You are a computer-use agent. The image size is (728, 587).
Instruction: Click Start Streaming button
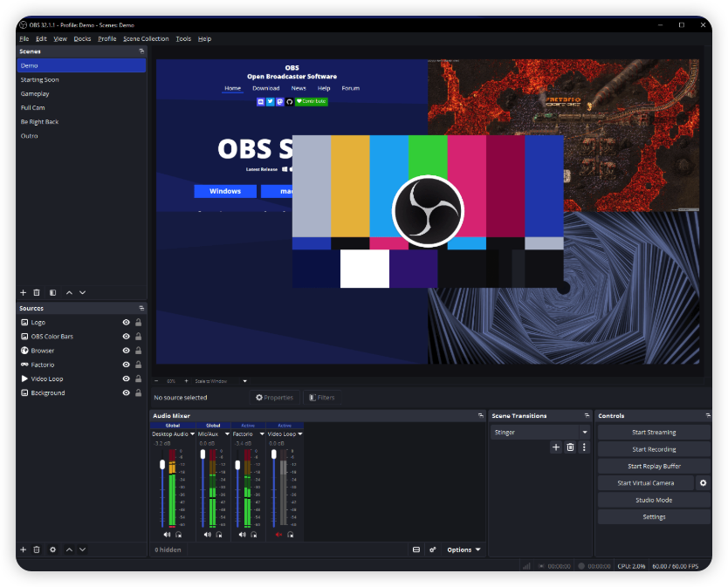pyautogui.click(x=654, y=433)
